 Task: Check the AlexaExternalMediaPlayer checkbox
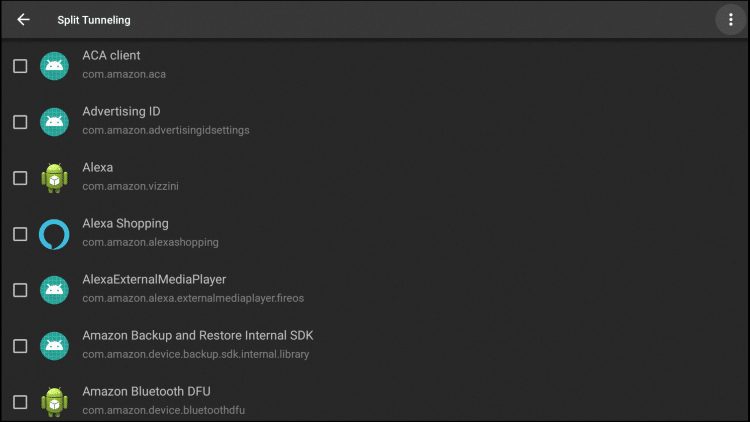tap(20, 290)
